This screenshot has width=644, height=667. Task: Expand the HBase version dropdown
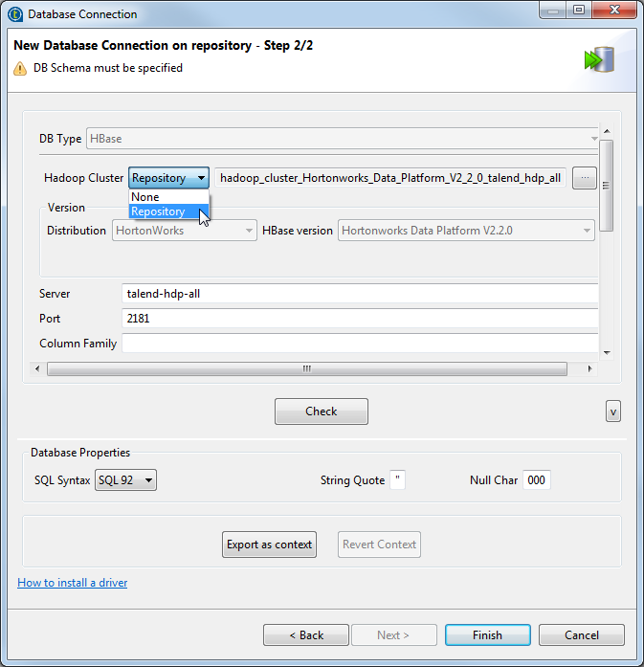pos(466,231)
